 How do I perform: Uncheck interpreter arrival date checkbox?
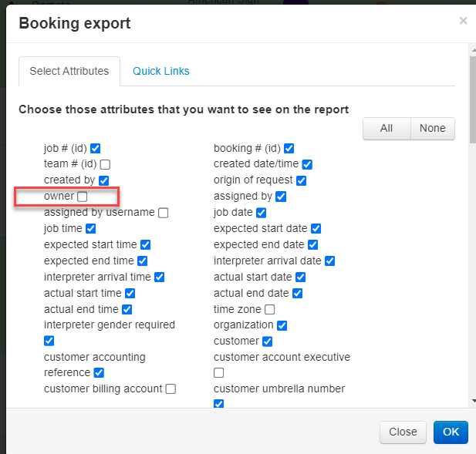[x=329, y=261]
